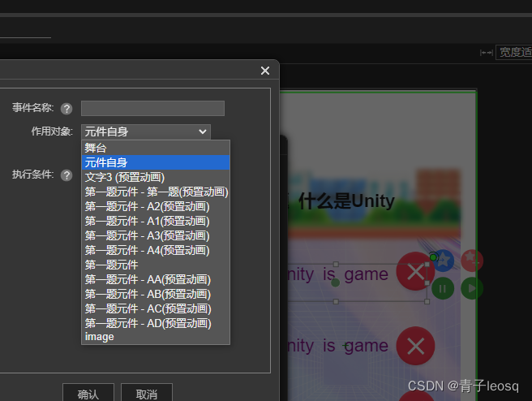Click the green rotation handle on the selection
Viewport: 532px width, 401px height.
(x=433, y=257)
